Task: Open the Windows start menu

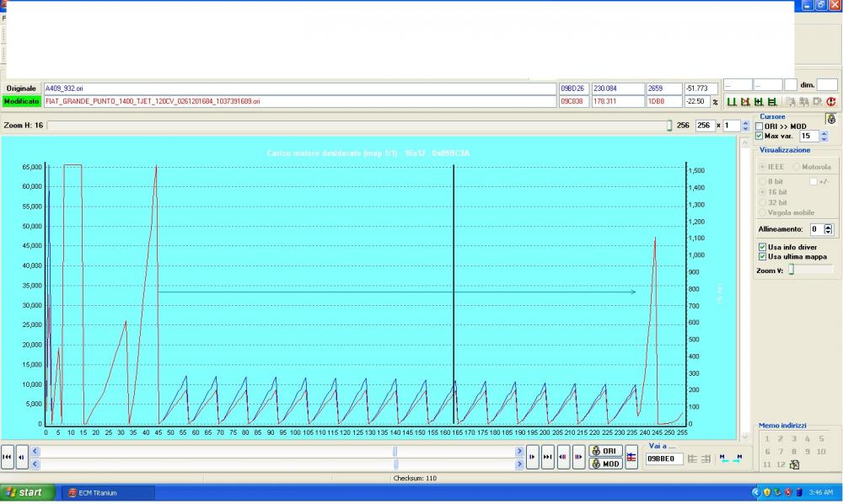Action: tap(28, 492)
